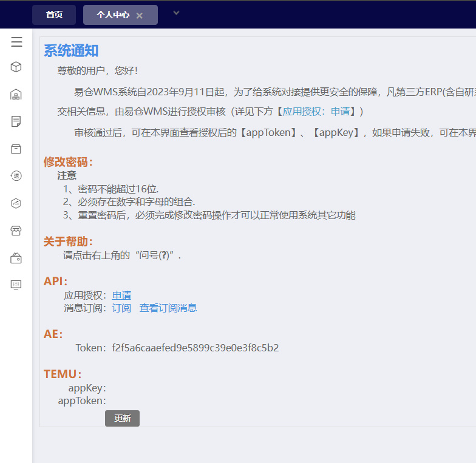476x463 pixels.
Task: Click the 系统通知 heading
Action: click(x=71, y=51)
